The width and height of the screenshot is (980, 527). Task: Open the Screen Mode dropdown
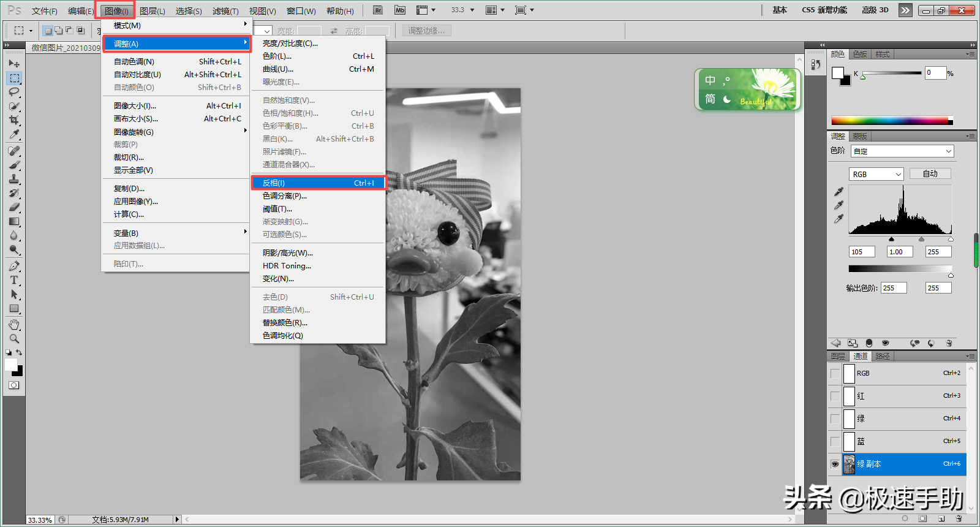tap(524, 10)
